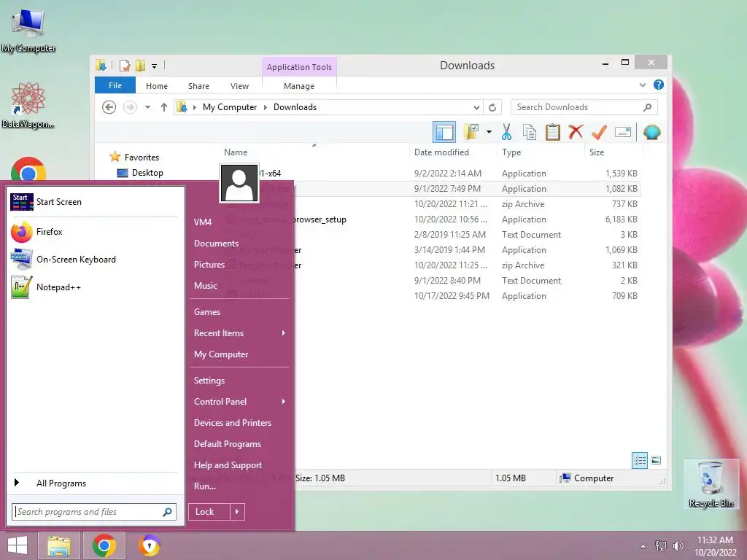747x560 pixels.
Task: Click the Forward arrow in Explorer
Action: click(x=130, y=107)
